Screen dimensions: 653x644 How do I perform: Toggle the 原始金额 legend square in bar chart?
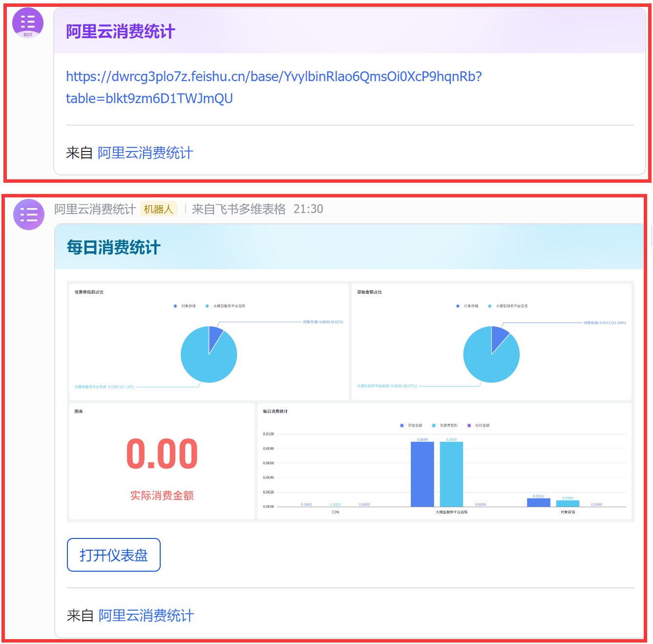coord(402,426)
